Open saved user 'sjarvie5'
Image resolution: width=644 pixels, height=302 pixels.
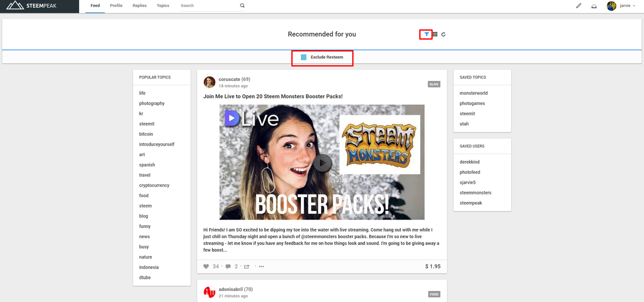[x=467, y=182]
